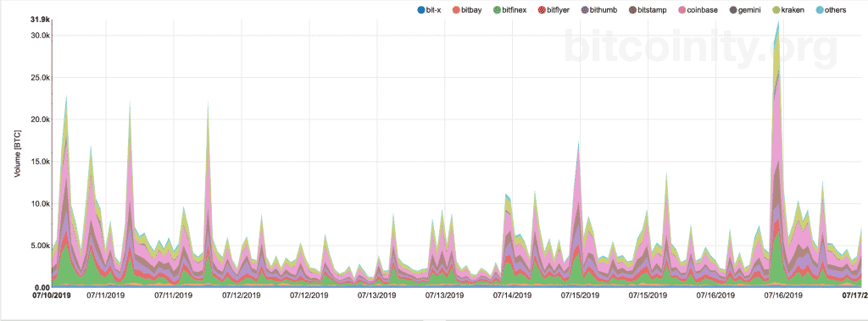
Task: Click the 15.0k y-axis label
Action: 40,162
